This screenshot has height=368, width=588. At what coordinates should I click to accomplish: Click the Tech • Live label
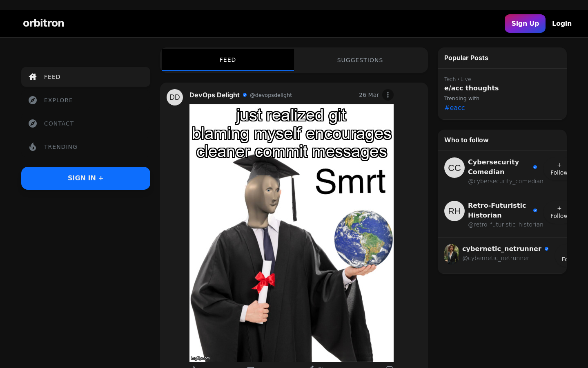[x=458, y=79]
